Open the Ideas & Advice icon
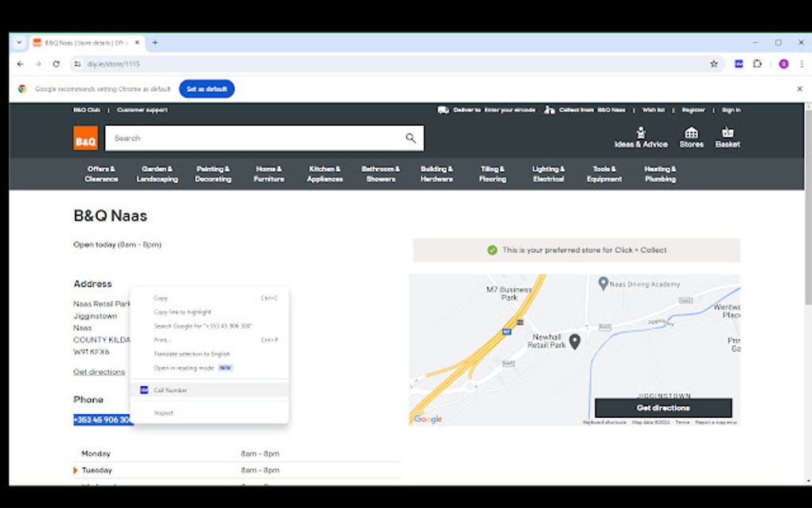 640,137
